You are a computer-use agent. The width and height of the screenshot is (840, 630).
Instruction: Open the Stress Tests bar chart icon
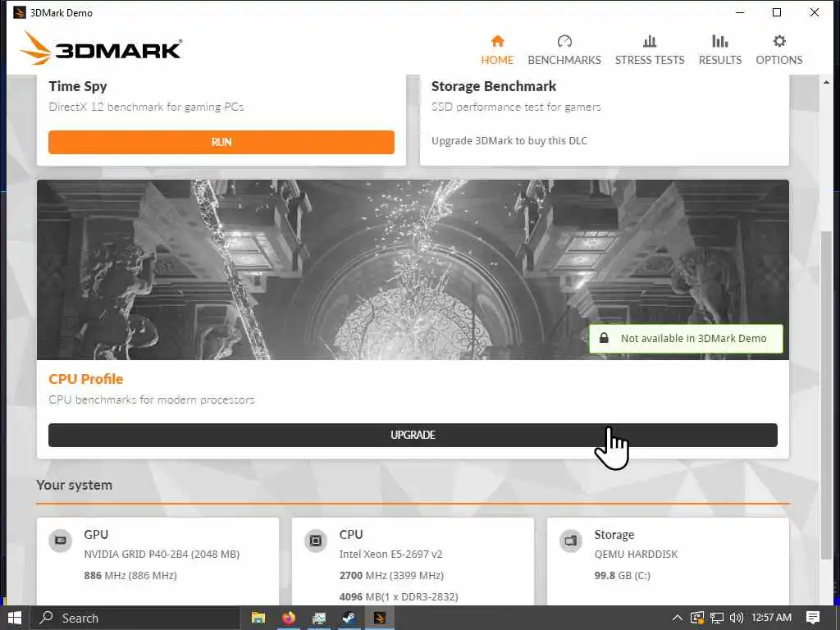(650, 41)
